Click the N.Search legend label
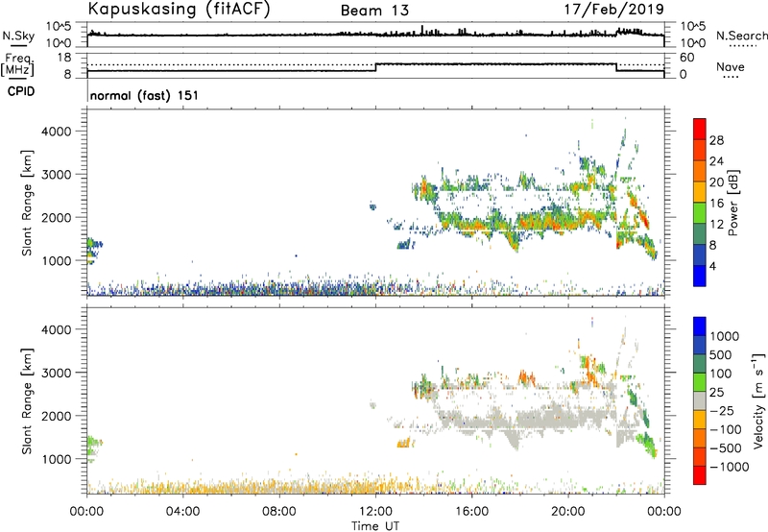The image size is (768, 532). (x=741, y=36)
